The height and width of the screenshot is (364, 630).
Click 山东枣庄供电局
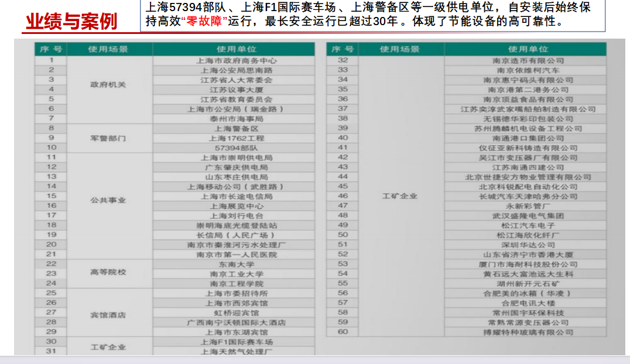click(237, 177)
